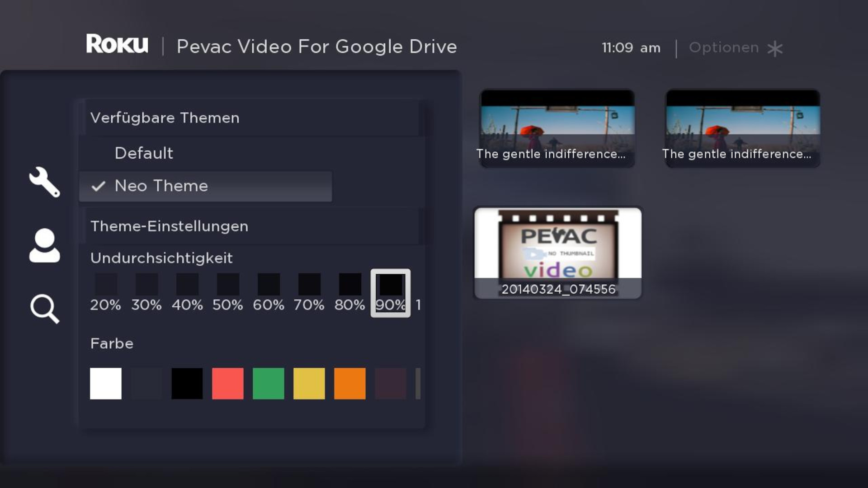Play the 20140324_074556 Pevac video thumbnail
868x488 pixels.
point(558,253)
